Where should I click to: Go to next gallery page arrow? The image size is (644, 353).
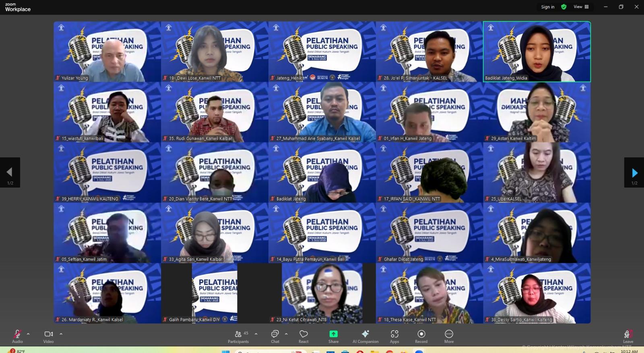pos(634,173)
